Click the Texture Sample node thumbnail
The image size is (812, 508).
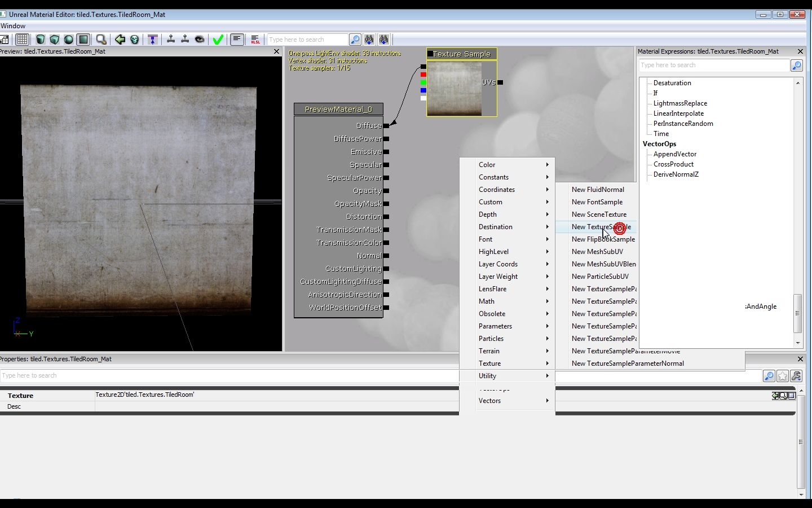[454, 88]
